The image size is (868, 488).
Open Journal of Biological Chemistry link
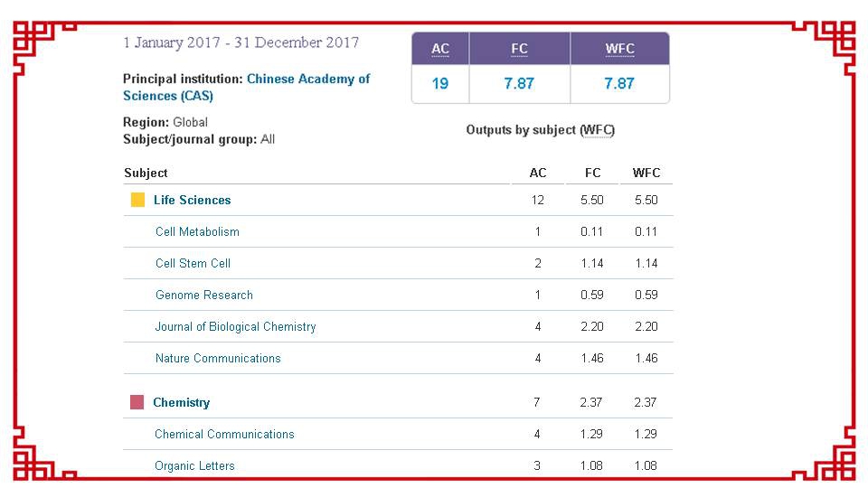[235, 326]
